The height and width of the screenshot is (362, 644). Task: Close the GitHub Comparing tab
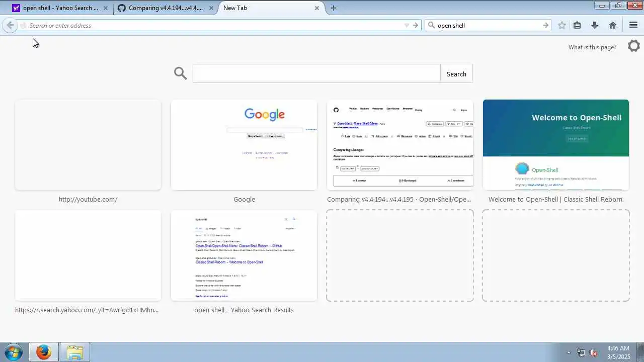[211, 8]
